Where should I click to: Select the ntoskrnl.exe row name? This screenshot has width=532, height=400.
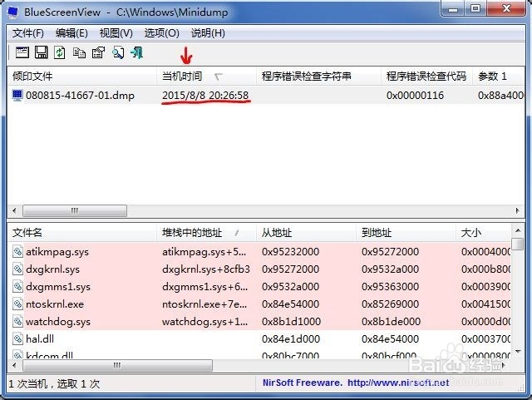[55, 304]
